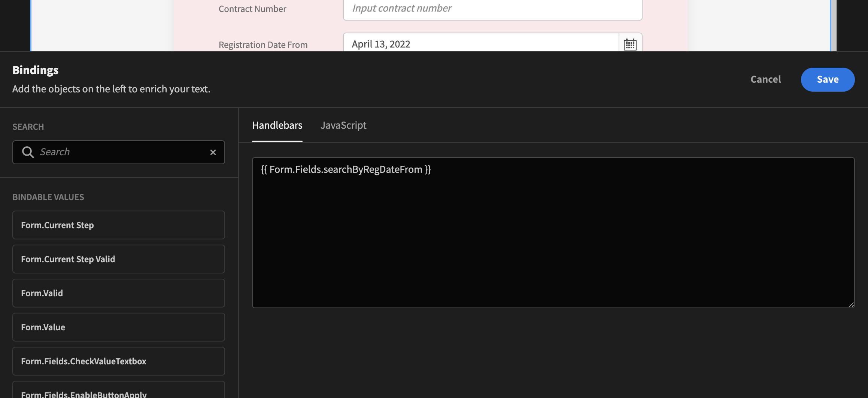The width and height of the screenshot is (868, 398).
Task: Select the Form.Current Step Valid value
Action: pos(118,259)
